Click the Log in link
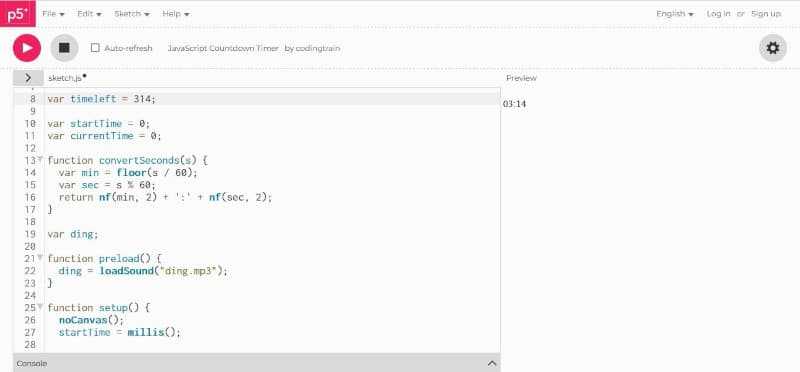Viewport: 800px width, 372px height. point(718,14)
